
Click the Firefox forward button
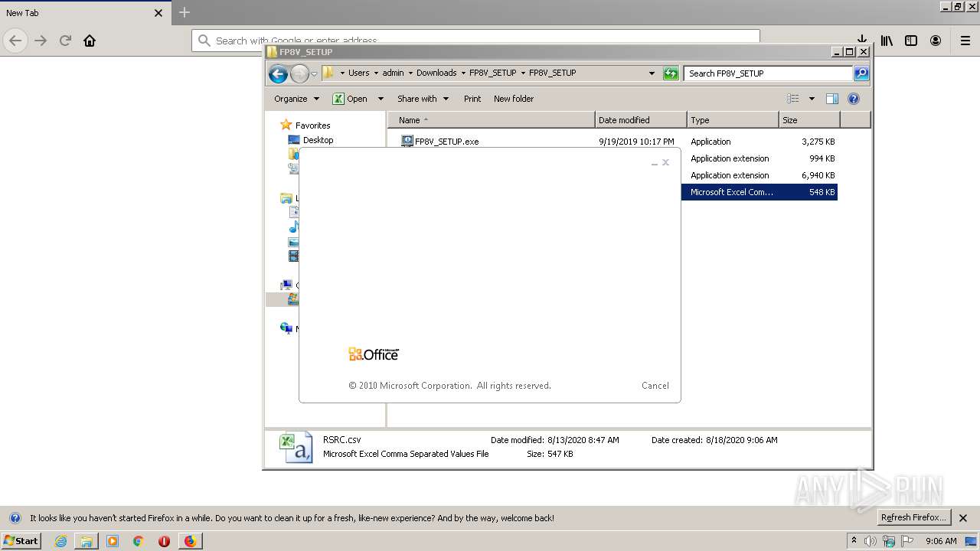pos(41,41)
